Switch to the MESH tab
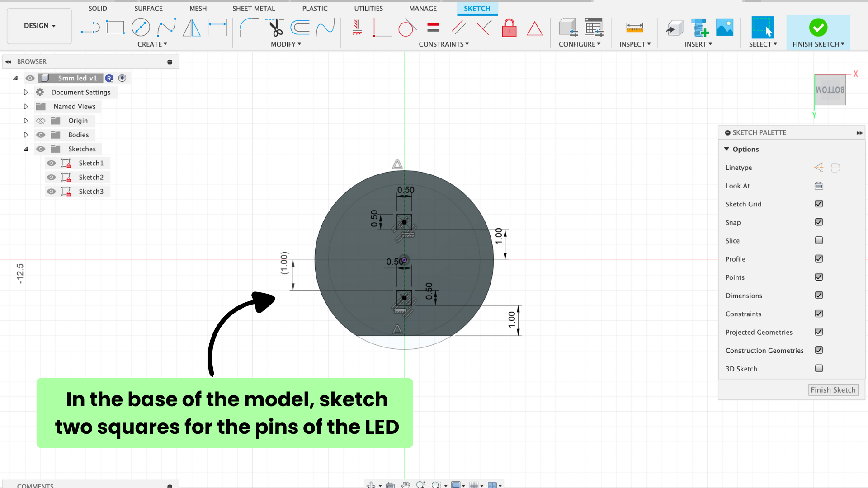Screen dimensions: 868x488 (x=198, y=9)
